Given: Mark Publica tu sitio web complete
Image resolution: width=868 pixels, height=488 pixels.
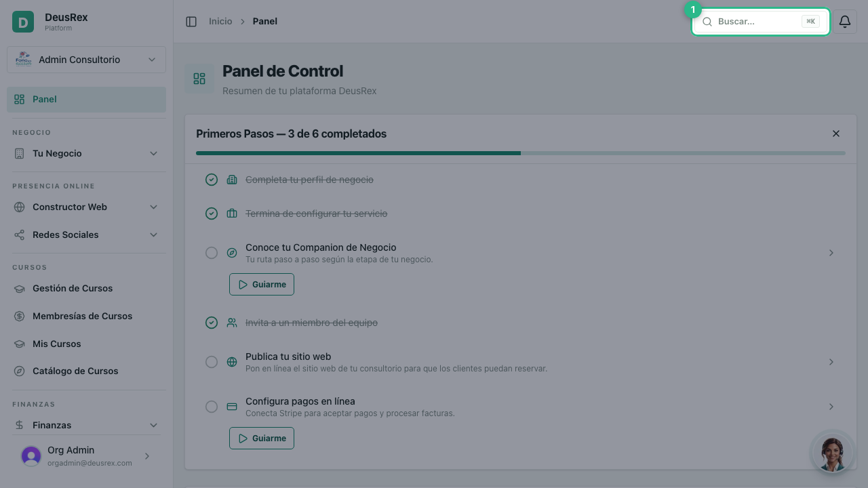Looking at the screenshot, I should pos(212,362).
